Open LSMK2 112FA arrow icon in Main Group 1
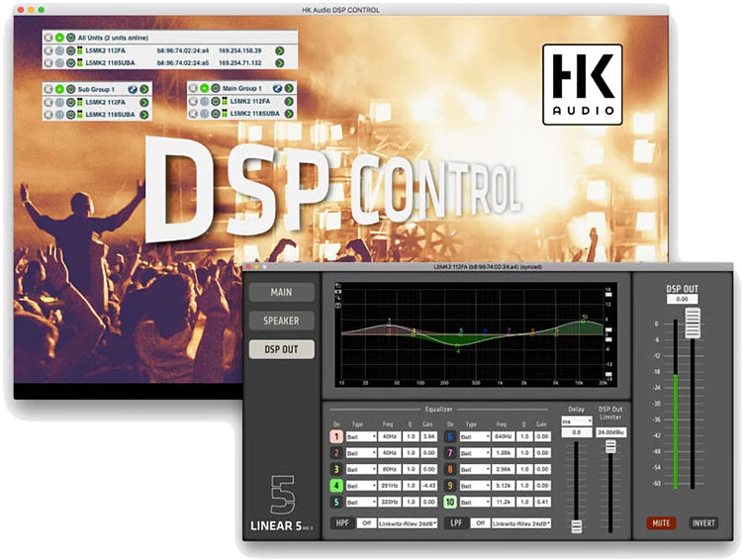742x560 pixels. pyautogui.click(x=289, y=101)
